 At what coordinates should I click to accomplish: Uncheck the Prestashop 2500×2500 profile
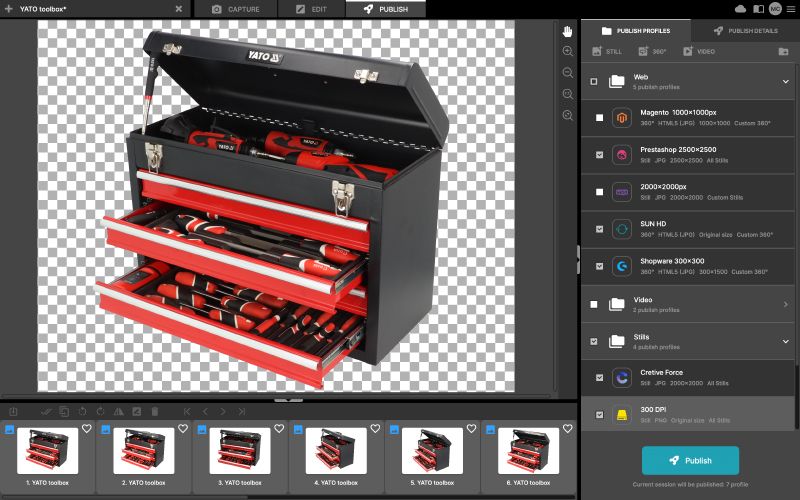[599, 154]
